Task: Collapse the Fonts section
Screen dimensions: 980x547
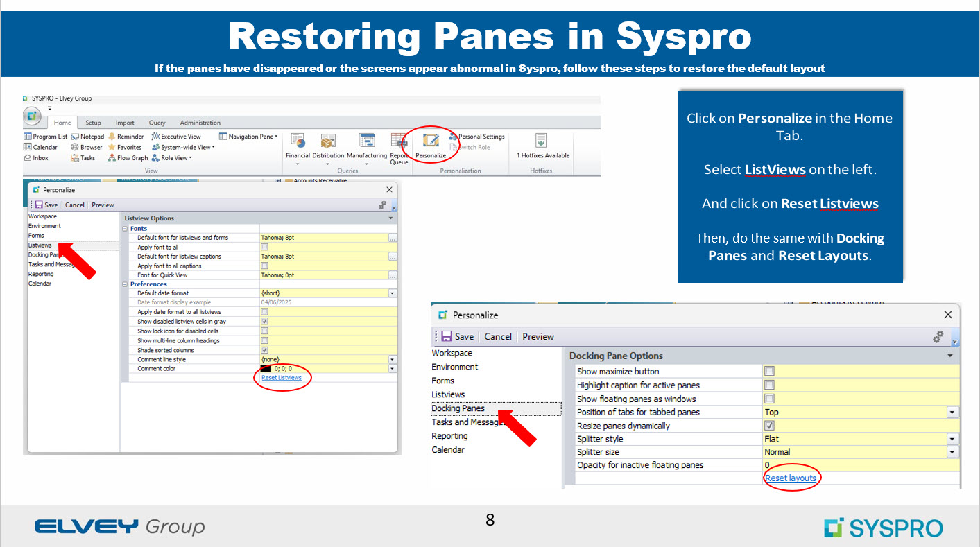Action: pos(126,228)
